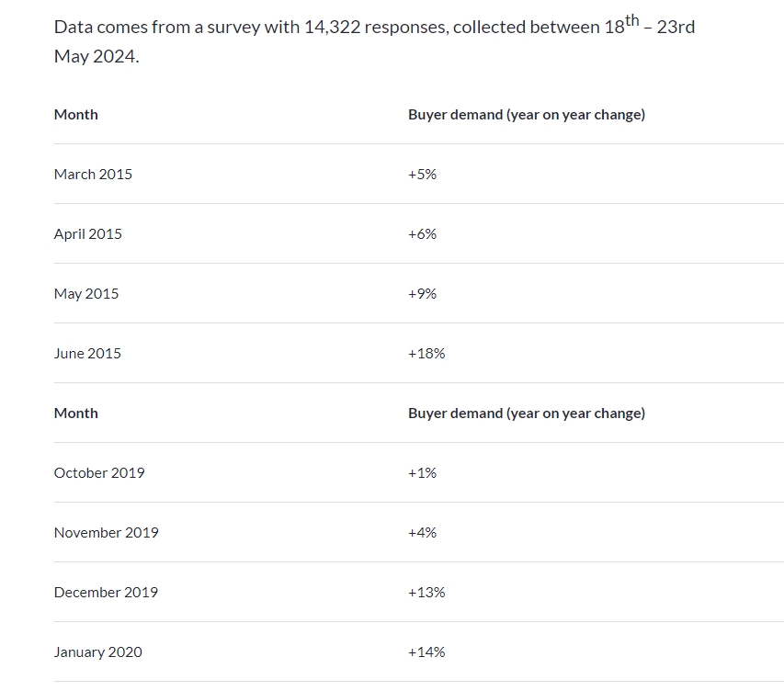Select the November 2019 cell
Image resolution: width=784 pixels, height=691 pixels.
click(106, 533)
